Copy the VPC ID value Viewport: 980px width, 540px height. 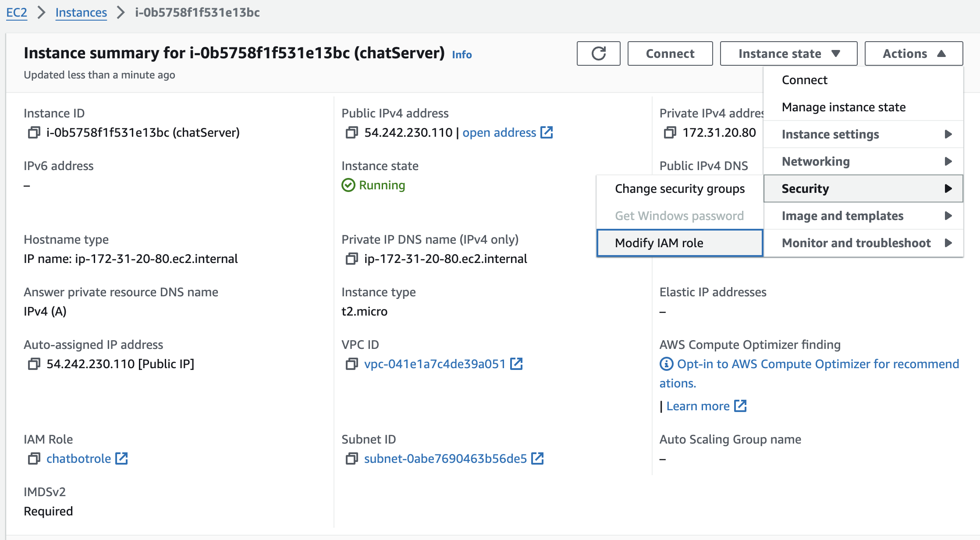tap(352, 364)
